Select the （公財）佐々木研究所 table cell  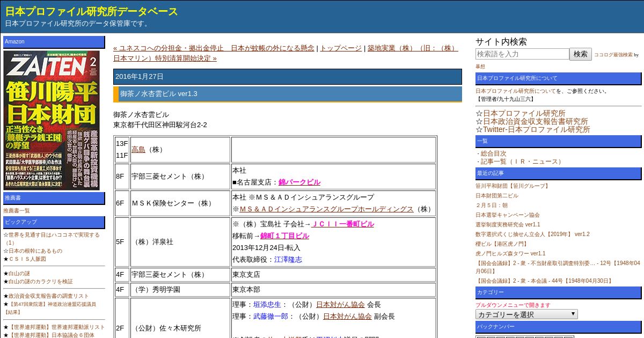click(x=180, y=318)
